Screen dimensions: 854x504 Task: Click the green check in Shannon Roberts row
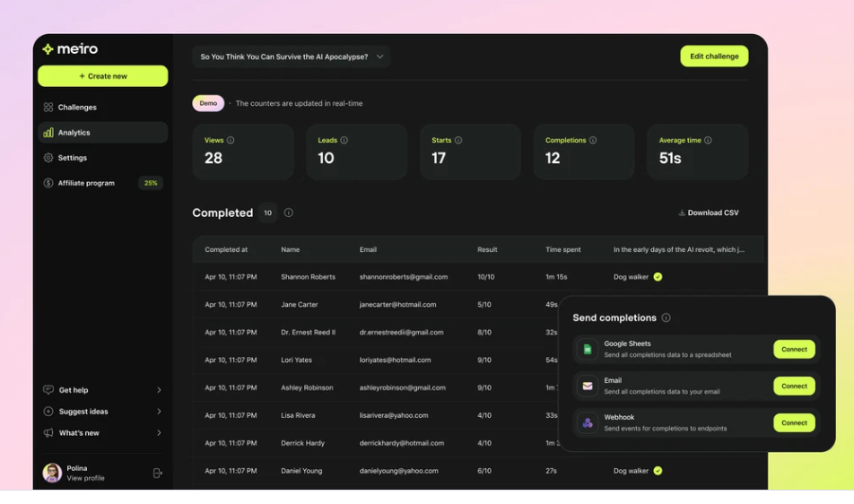[658, 277]
